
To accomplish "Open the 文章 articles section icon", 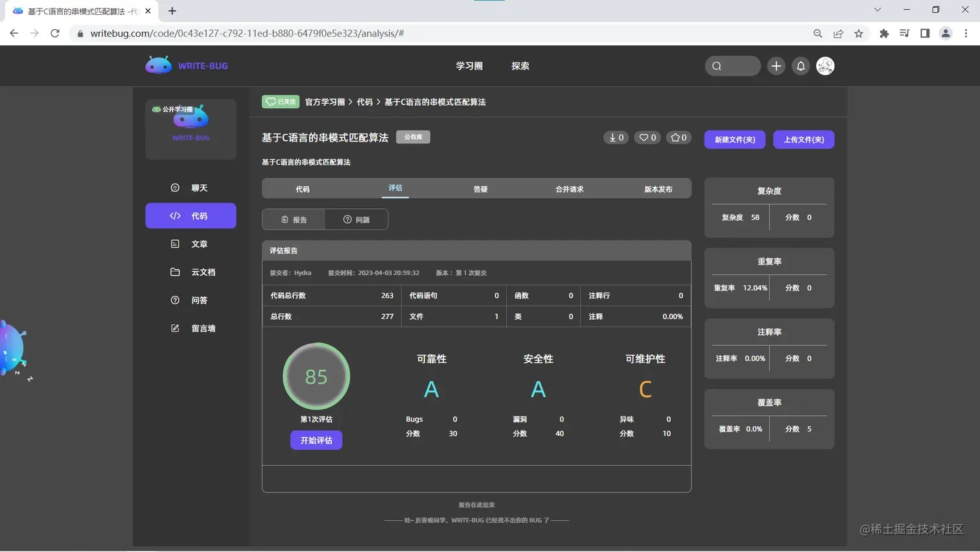I will [x=173, y=243].
